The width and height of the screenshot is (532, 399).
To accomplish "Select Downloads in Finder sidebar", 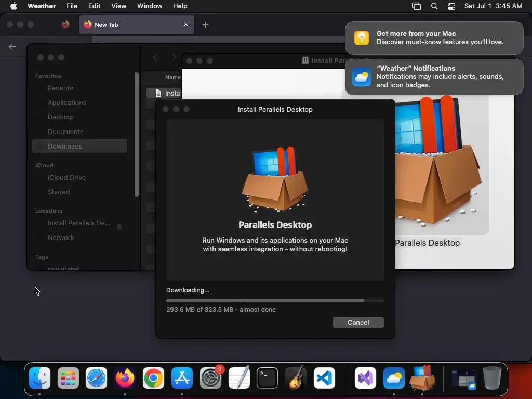I will click(x=79, y=146).
